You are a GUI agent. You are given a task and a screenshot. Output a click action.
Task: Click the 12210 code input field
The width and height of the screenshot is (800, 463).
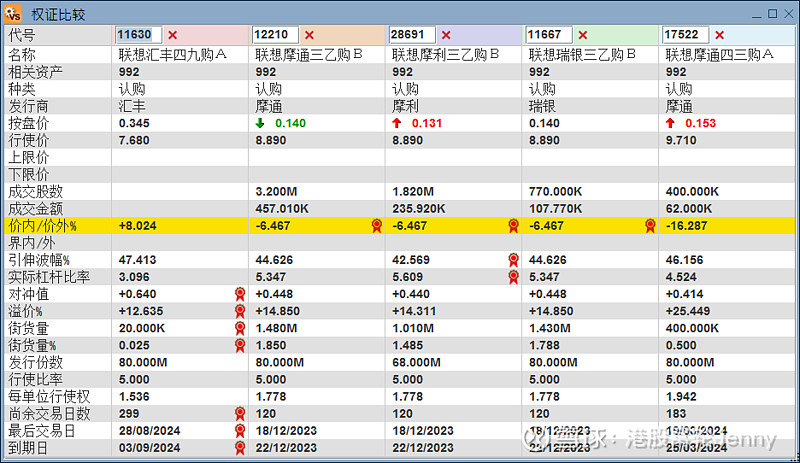275,35
